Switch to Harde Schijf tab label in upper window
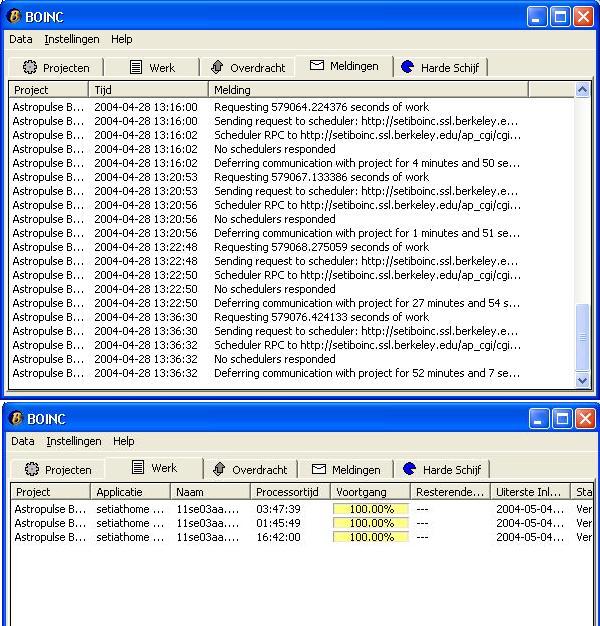Viewport: 600px width, 626px height. [450, 68]
